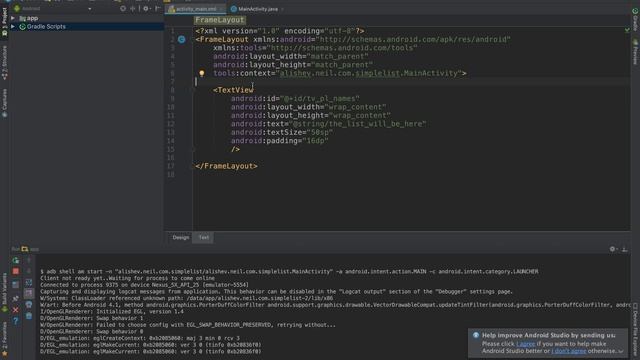Click the '@+id/tv_pl_names' id value
The width and height of the screenshot is (640, 360).
tap(320, 99)
